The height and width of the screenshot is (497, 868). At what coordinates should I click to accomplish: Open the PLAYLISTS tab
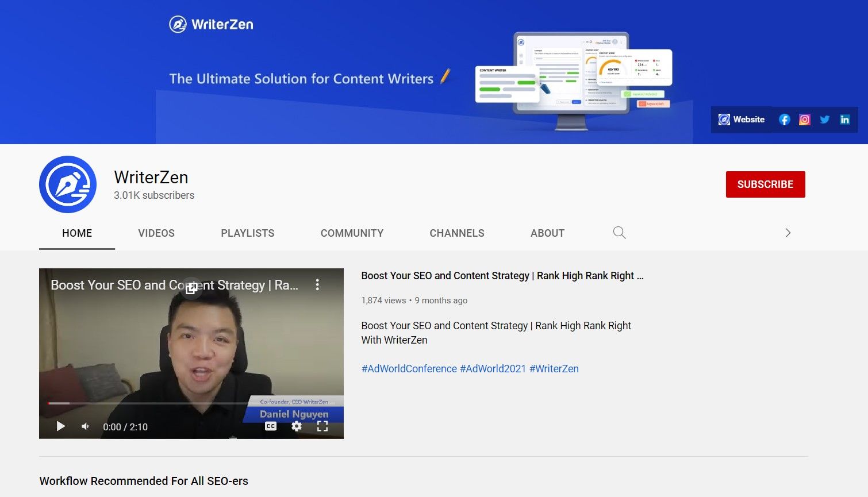(248, 233)
